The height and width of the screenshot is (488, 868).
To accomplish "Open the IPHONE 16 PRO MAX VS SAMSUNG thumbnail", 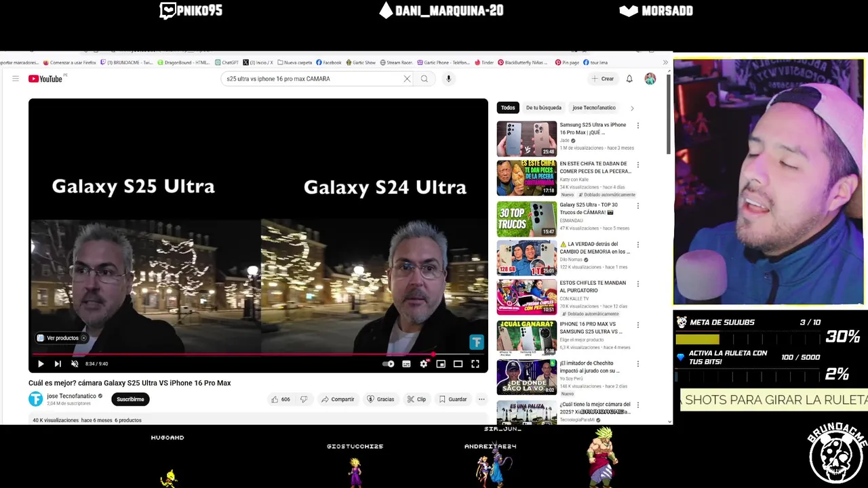I will pos(526,338).
